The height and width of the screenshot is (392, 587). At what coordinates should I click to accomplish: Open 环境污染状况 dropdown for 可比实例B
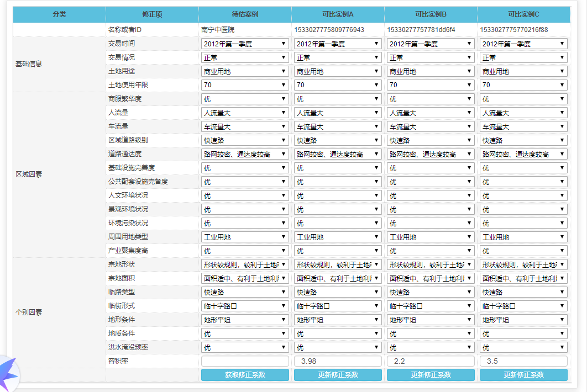[431, 223]
